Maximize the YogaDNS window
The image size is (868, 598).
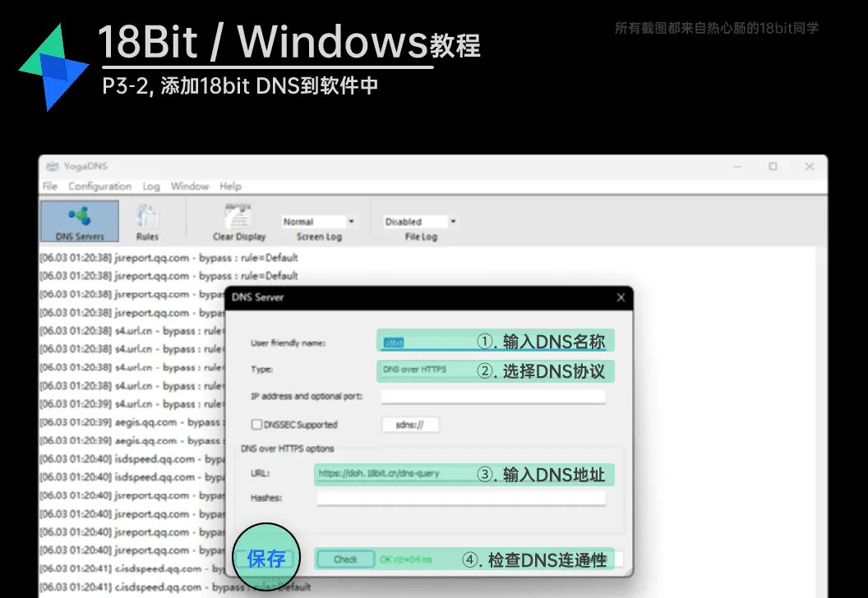click(773, 166)
